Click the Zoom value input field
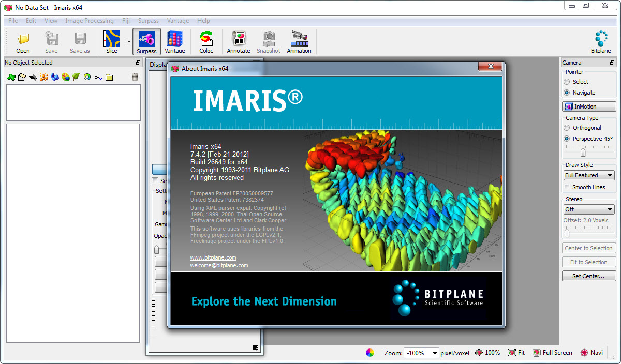Screen dimensions: 621x364 pos(417,353)
